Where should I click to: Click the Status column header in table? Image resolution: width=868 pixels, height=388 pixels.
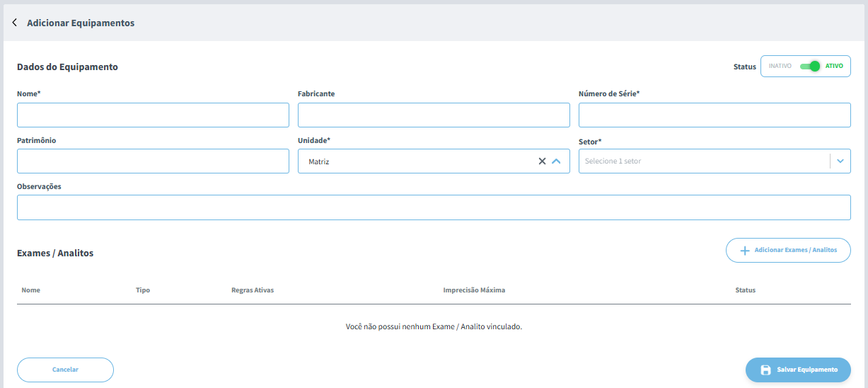click(746, 290)
